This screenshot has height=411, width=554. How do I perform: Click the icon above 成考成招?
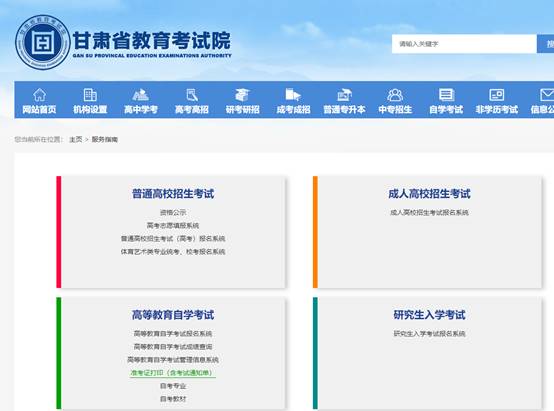click(293, 94)
